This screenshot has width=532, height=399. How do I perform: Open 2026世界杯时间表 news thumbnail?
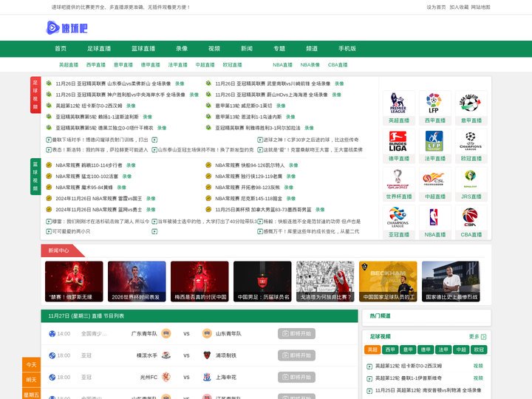(x=137, y=282)
